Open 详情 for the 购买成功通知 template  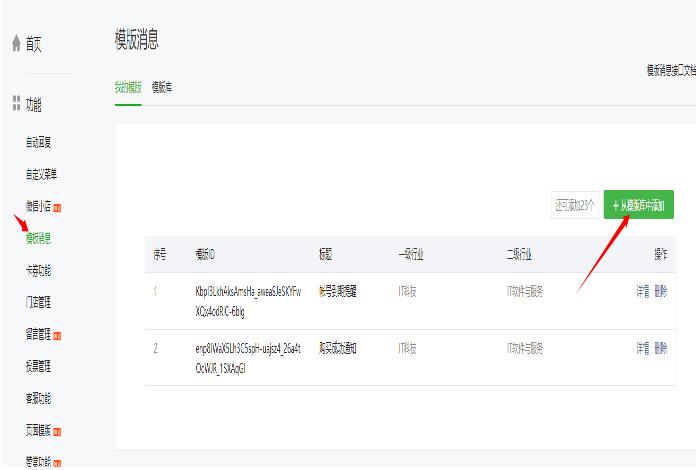643,348
